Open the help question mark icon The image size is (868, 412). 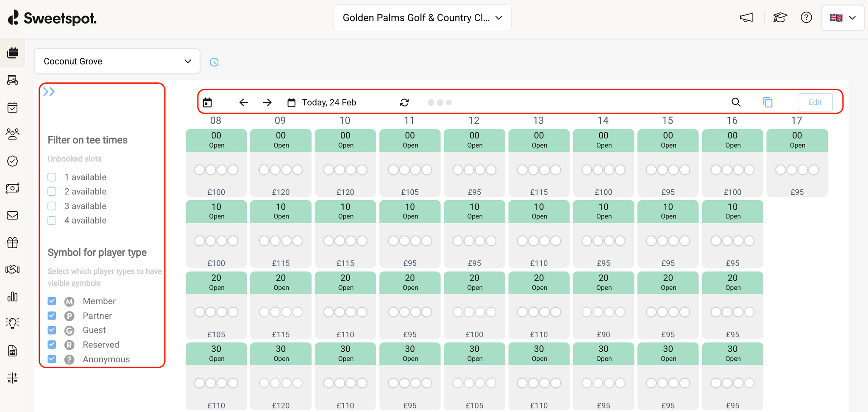(x=807, y=17)
